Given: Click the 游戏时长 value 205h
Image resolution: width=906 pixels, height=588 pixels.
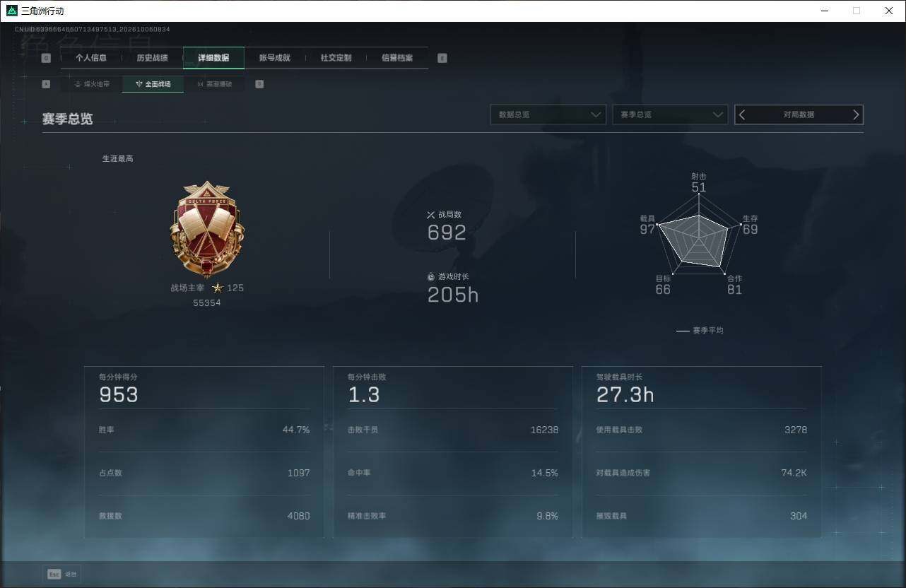Looking at the screenshot, I should tap(453, 295).
